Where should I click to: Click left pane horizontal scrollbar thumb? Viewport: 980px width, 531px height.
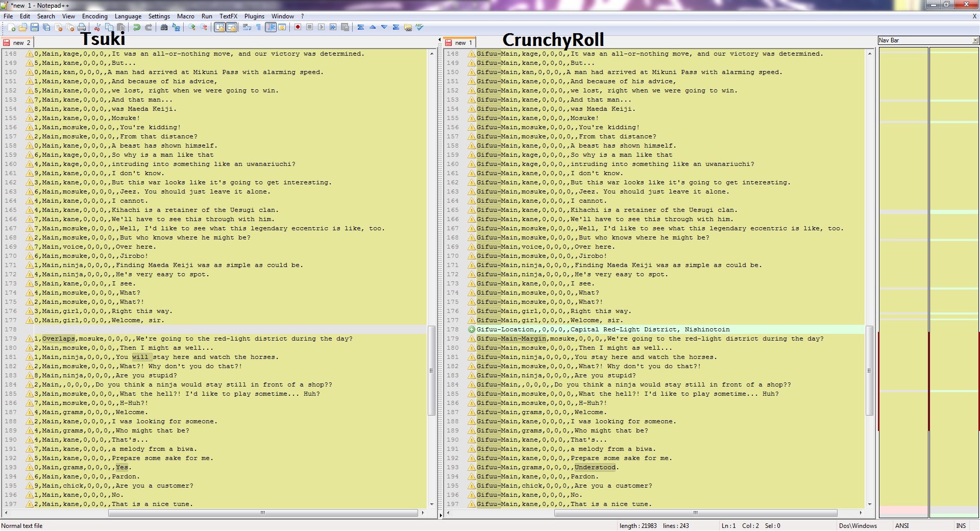(x=262, y=513)
